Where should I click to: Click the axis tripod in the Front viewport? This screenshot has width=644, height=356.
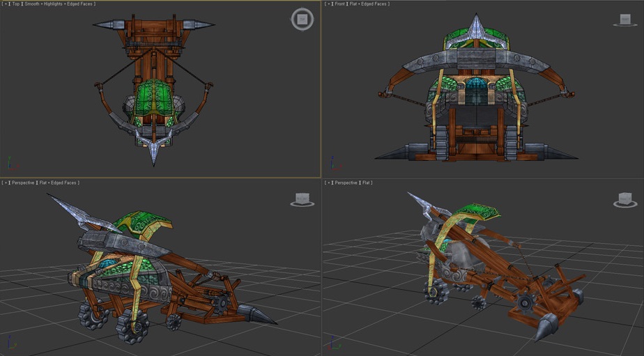coord(336,164)
